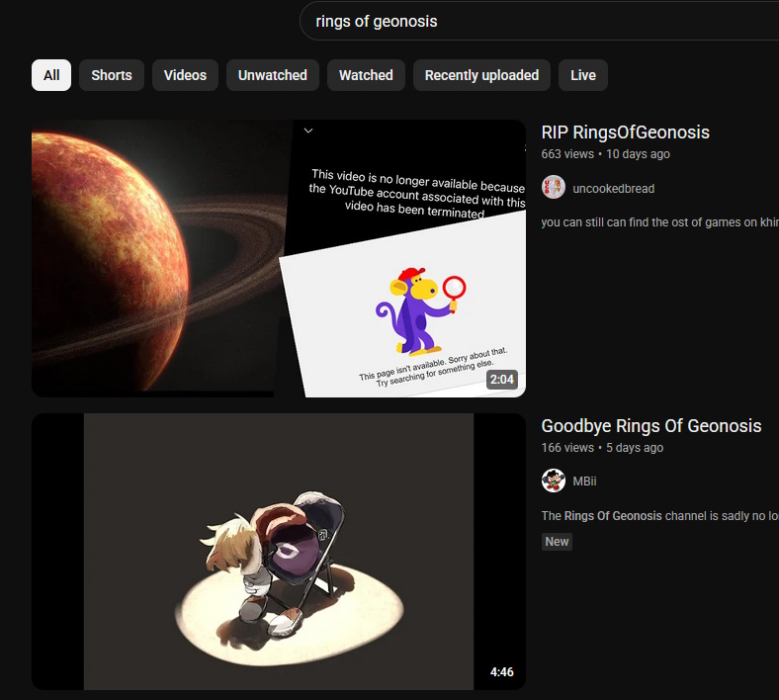Open the Goodbye Rings Of Geonosis thumbnail

pyautogui.click(x=278, y=552)
